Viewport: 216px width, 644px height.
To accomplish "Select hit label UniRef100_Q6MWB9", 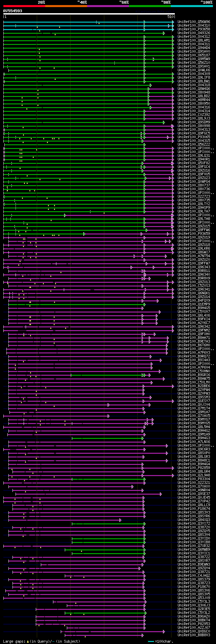I will point(194,549).
